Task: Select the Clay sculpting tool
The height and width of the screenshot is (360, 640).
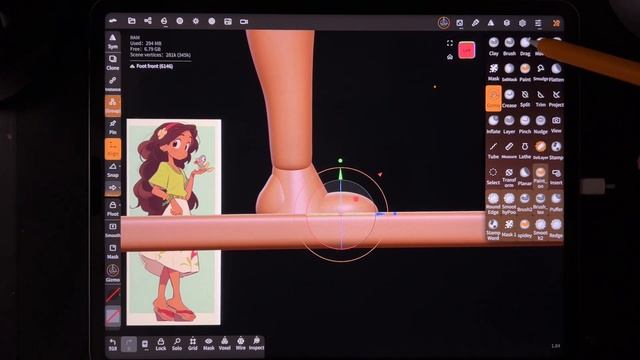Action: pos(493,46)
